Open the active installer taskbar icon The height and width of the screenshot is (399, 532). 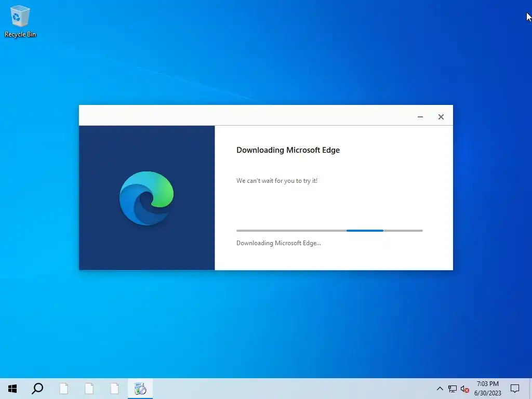pos(140,389)
